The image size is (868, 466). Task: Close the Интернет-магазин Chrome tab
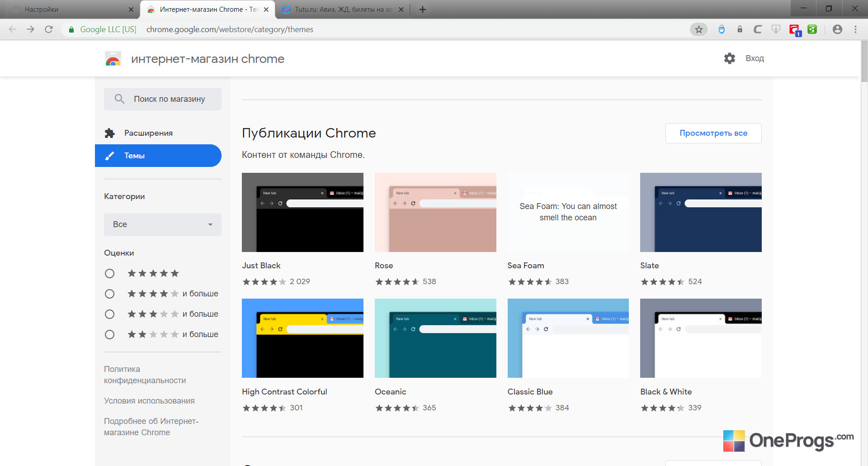point(266,10)
